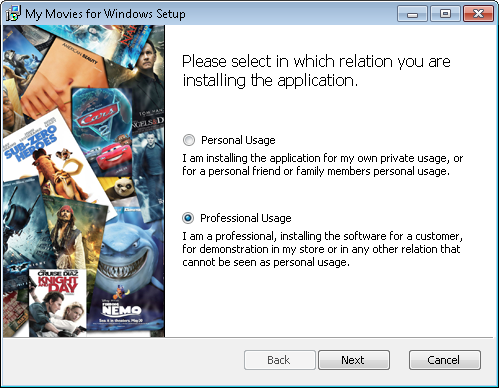Maximize the setup window

point(445,14)
